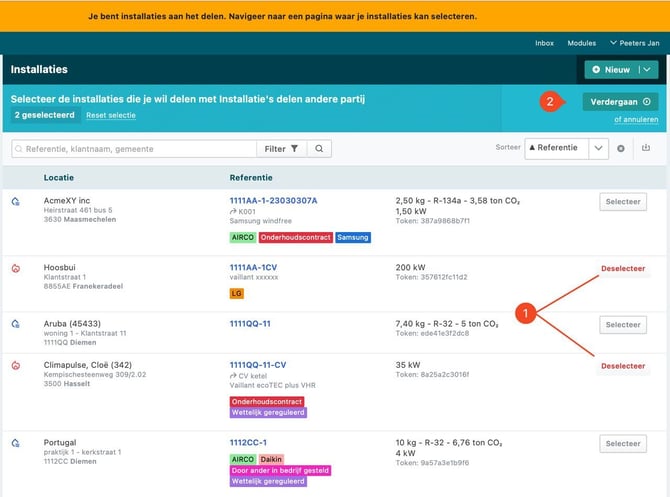Click the Nieuw button
The height and width of the screenshot is (497, 670).
click(x=611, y=69)
